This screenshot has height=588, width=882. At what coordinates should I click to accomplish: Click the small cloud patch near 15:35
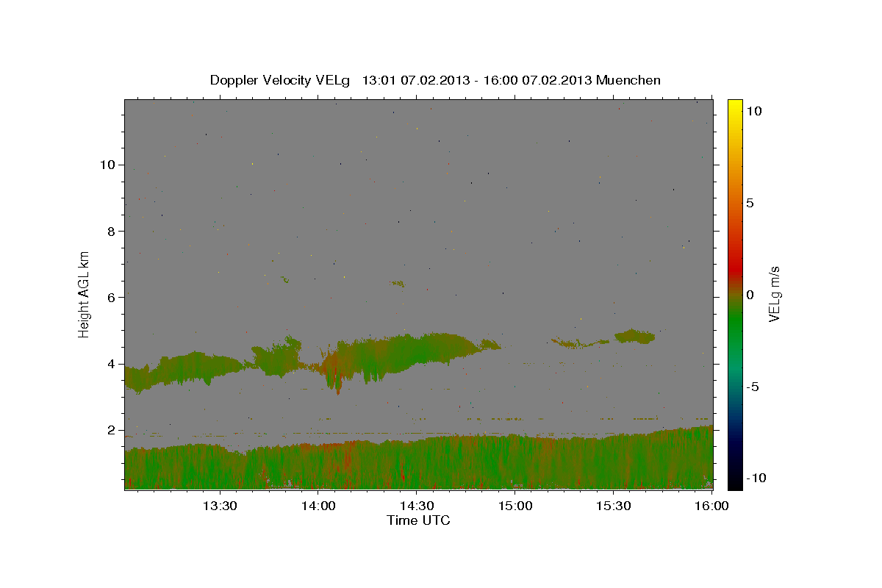[x=634, y=337]
